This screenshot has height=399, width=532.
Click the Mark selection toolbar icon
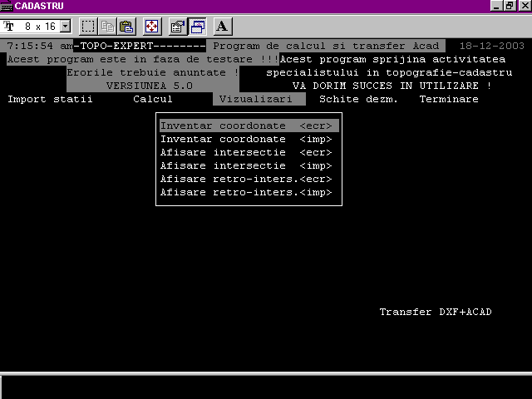88,27
